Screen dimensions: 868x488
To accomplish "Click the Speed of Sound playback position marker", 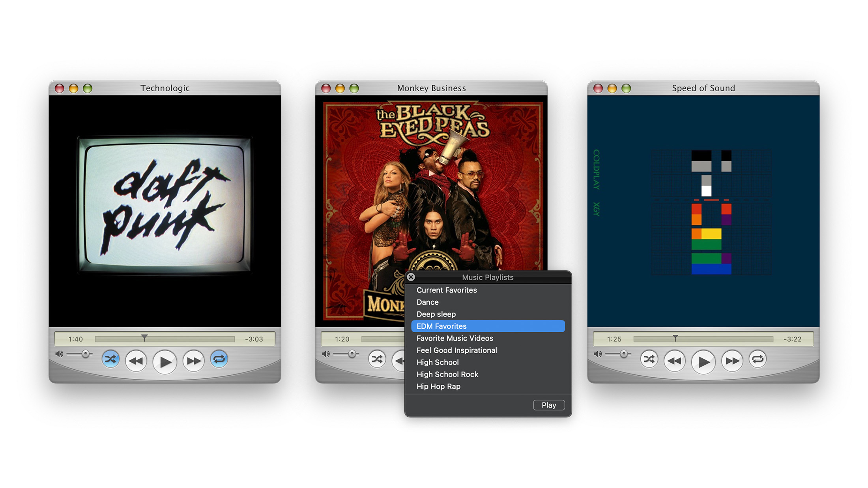I will (675, 338).
